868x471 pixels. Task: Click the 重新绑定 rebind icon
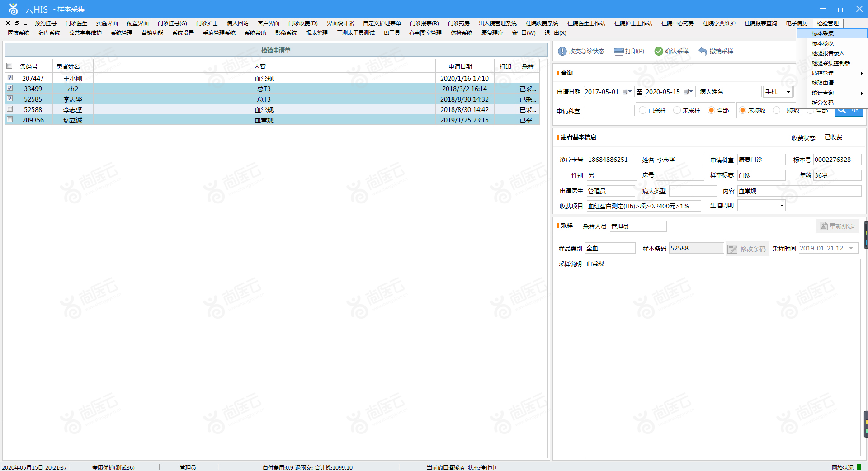point(824,226)
